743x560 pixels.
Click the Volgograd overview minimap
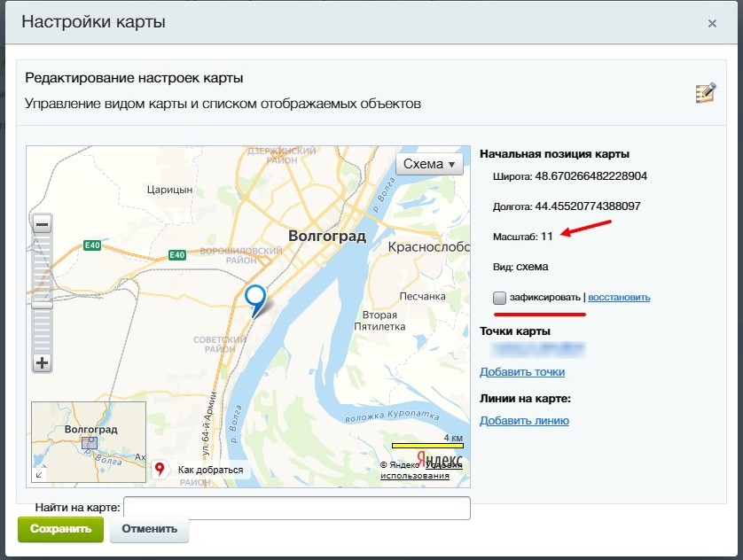tap(89, 441)
